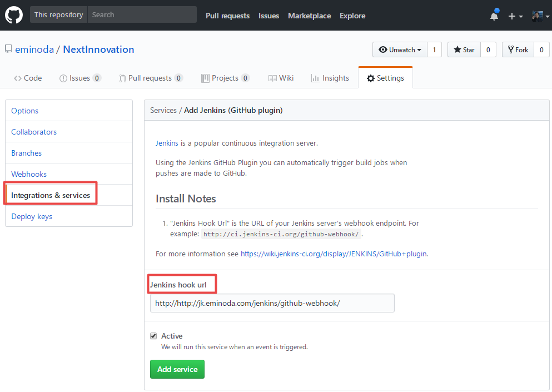Click the Jenkins hook url input field
This screenshot has height=392, width=552.
(x=272, y=303)
